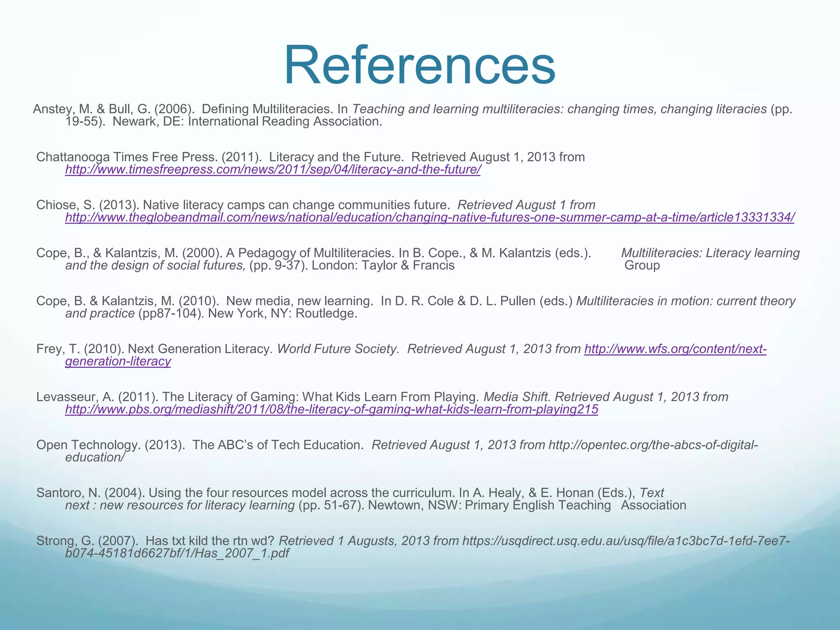
Task: Click 'Newark, DE: International Reading Association' text
Action: [247, 122]
